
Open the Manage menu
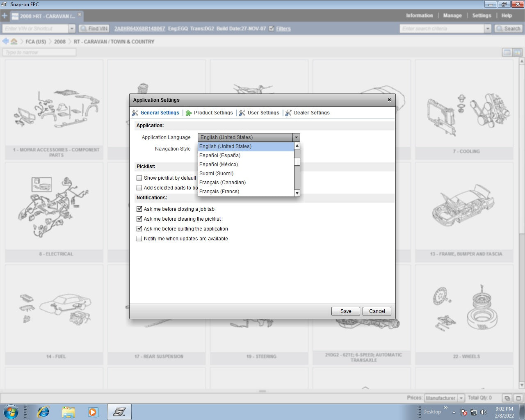[x=452, y=16]
